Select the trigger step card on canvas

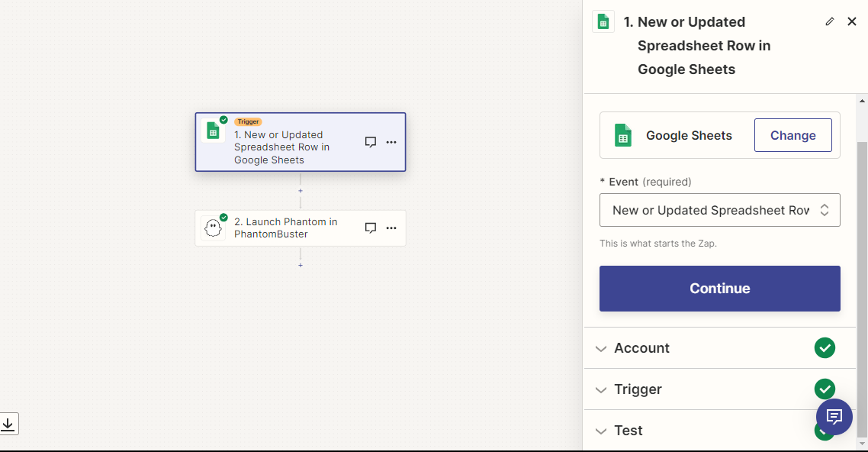(x=301, y=142)
